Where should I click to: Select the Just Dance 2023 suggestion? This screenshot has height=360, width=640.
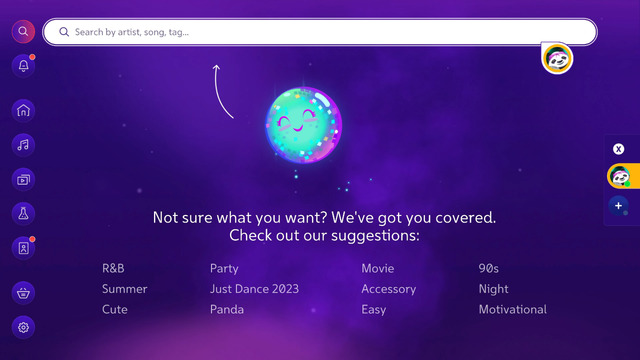(x=254, y=289)
